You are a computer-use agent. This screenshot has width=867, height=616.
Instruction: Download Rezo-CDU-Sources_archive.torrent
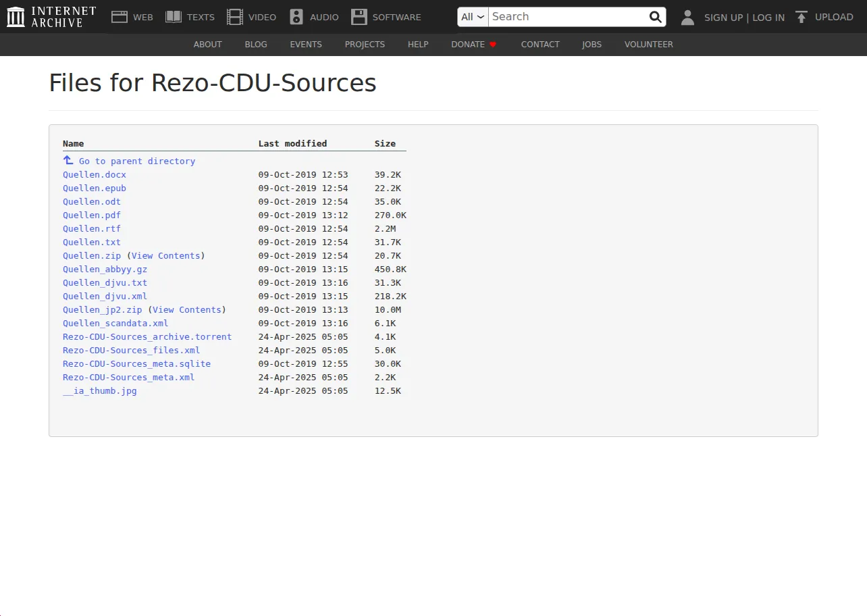pyautogui.click(x=147, y=337)
